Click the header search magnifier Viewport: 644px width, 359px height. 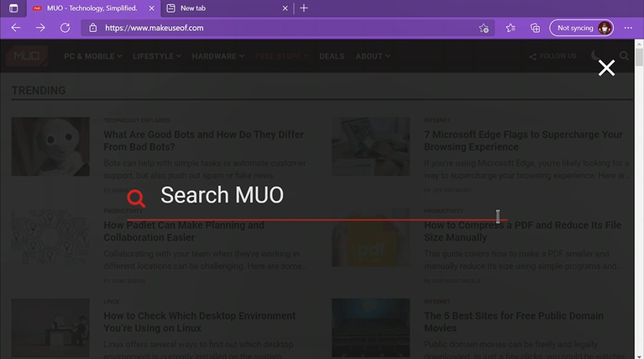pos(624,55)
